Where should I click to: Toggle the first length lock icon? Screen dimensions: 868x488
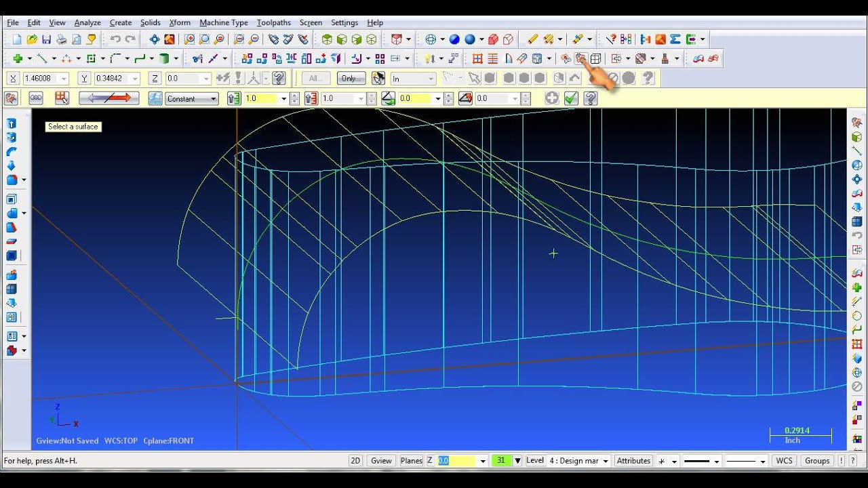coord(234,98)
